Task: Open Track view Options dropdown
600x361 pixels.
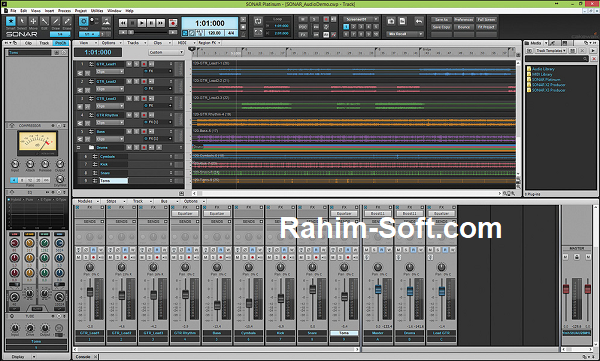Action: tap(110, 43)
